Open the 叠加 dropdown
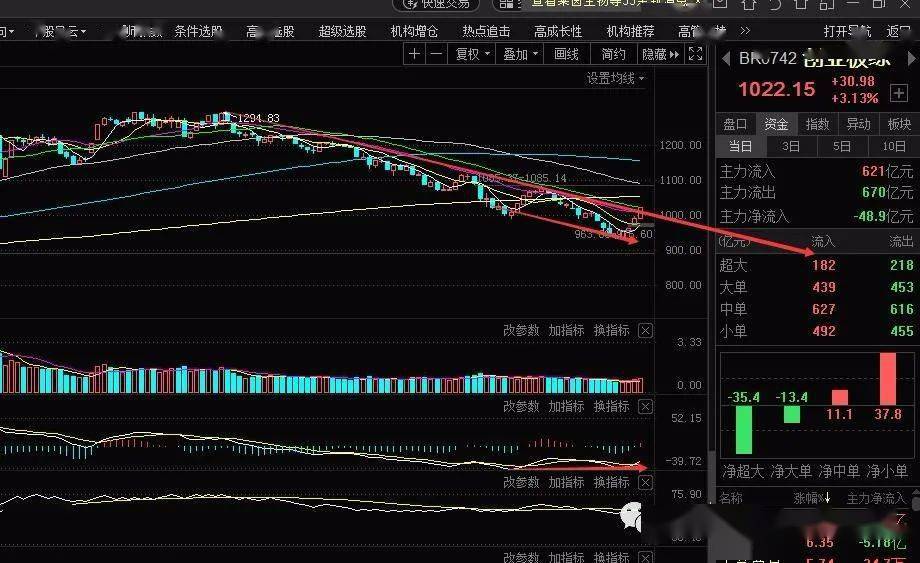Viewport: 920px width, 563px height. 520,54
